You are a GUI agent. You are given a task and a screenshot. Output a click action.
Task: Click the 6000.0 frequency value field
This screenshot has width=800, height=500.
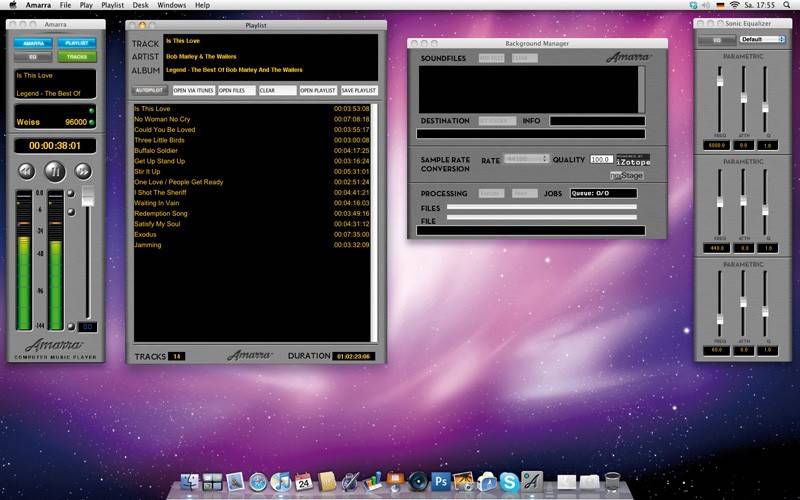(716, 145)
